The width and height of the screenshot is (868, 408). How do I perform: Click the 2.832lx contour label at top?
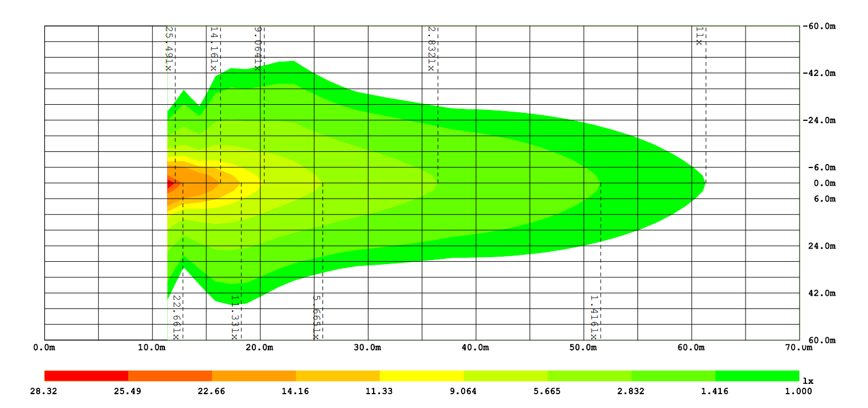click(x=431, y=48)
